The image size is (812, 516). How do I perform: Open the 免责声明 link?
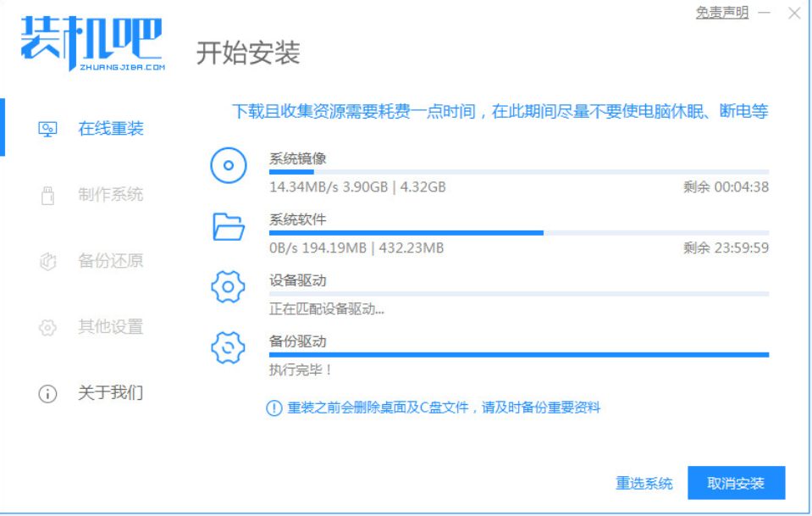tap(722, 13)
